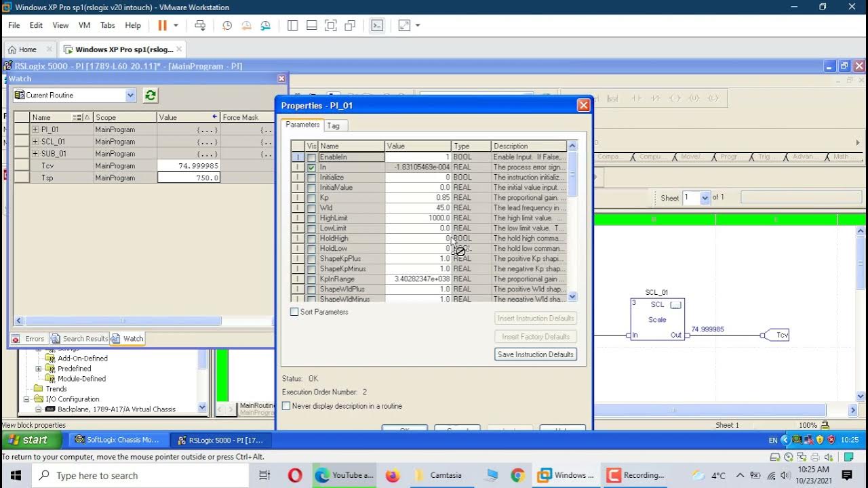Toggle Vis checkbox for HighLimit
Viewport: 868px width, 488px height.
coord(311,218)
